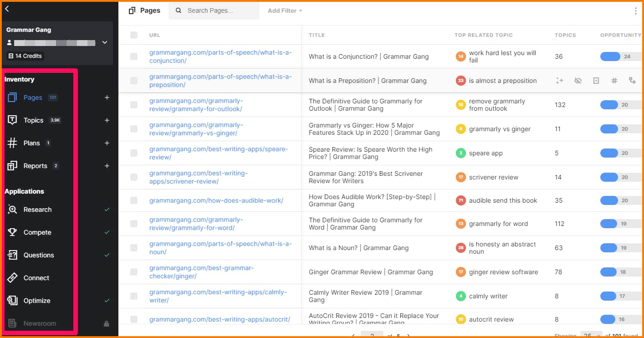The image size is (644, 338).
Task: Click the hide (crossed eye) icon on preposition row
Action: coord(578,81)
